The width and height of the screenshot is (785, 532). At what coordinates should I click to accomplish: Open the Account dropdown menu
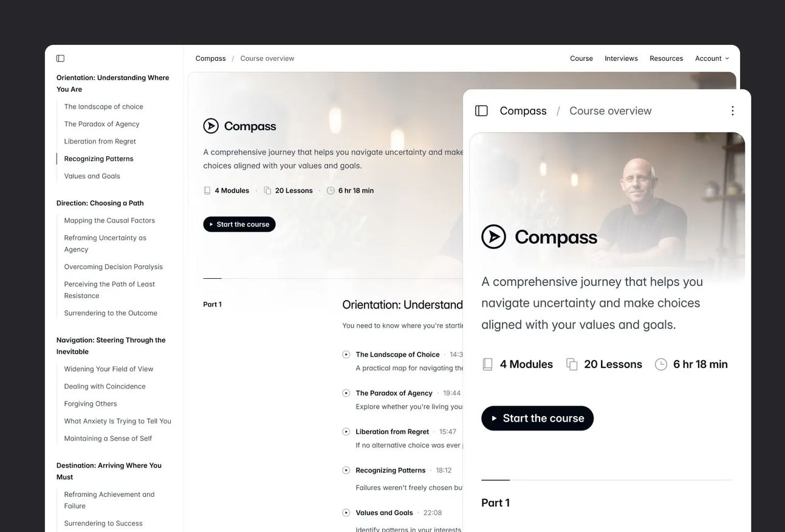[x=712, y=58]
